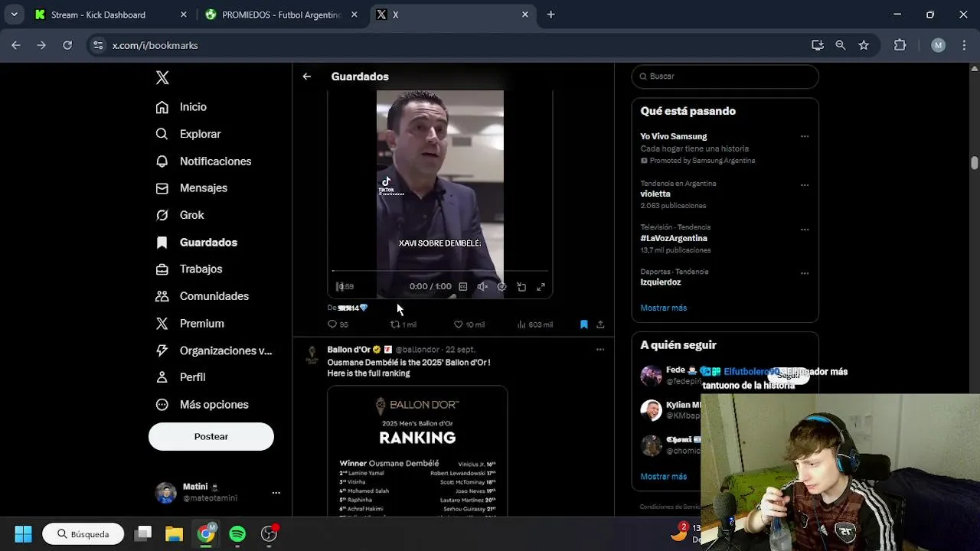The image size is (980, 551).
Task: Expand the video to fullscreen
Action: pyautogui.click(x=541, y=287)
